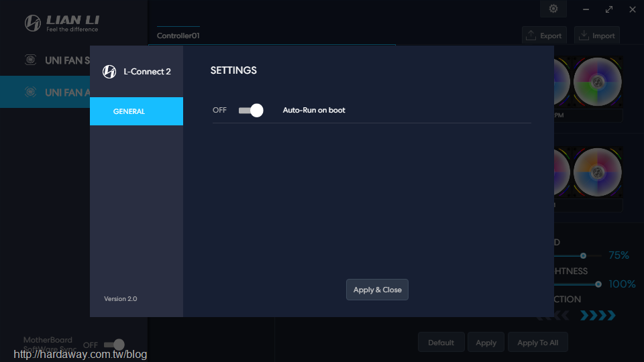Toggle the Auto-Run on boot switch

pyautogui.click(x=251, y=111)
